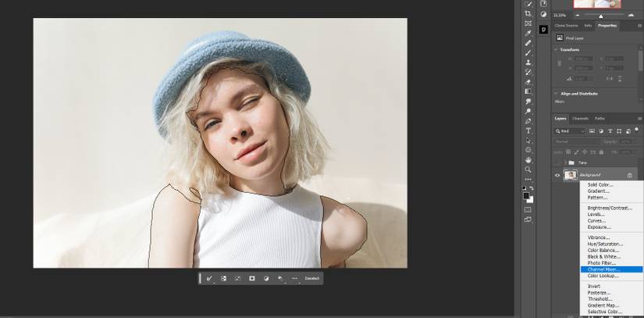Toggle adjustment layer filter
644x318 pixels.
[601, 131]
